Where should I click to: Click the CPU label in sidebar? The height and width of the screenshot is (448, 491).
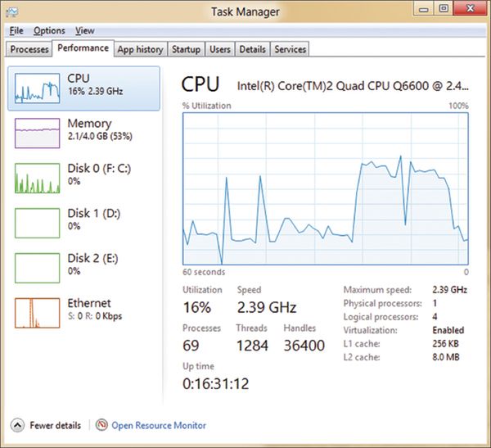pos(79,79)
